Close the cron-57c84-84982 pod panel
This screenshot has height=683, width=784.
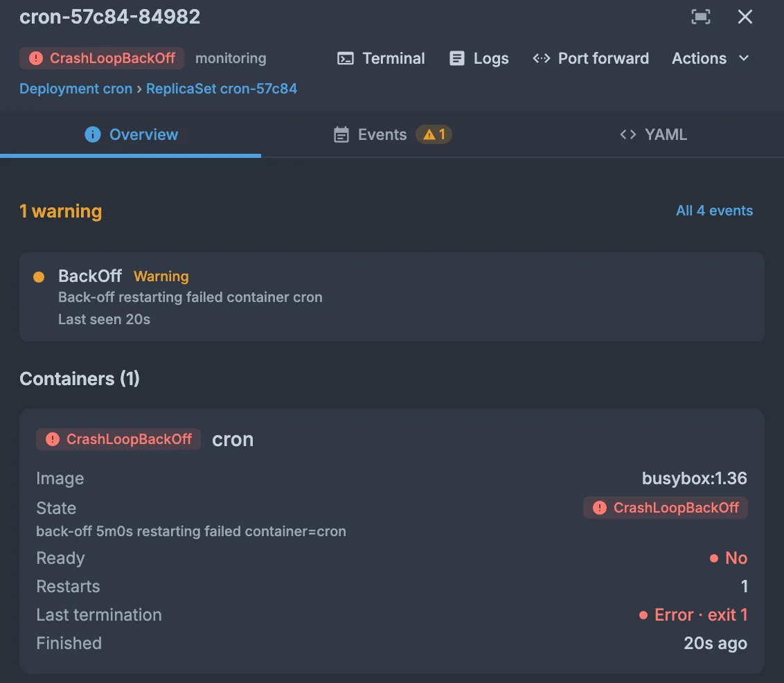[x=745, y=17]
